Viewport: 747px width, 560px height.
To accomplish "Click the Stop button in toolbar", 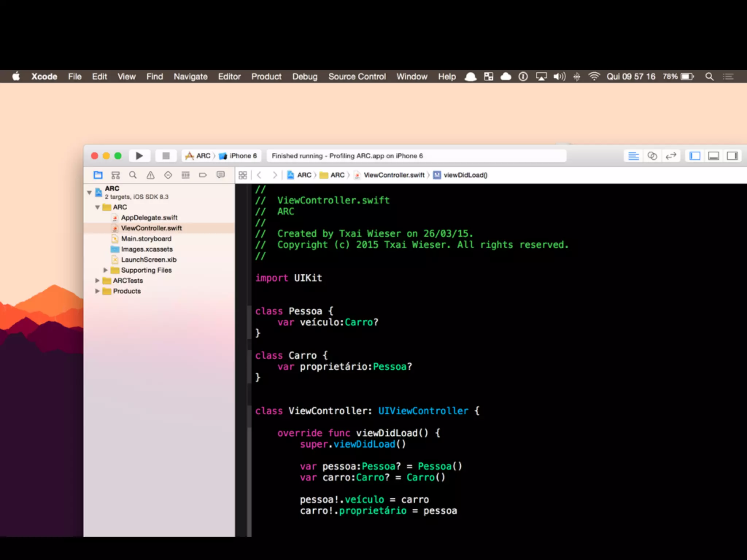I will (166, 156).
